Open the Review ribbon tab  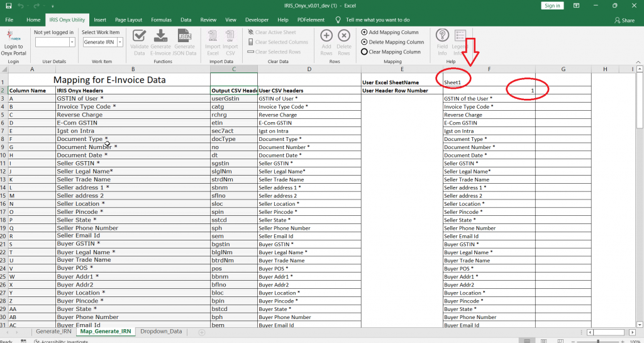(208, 20)
